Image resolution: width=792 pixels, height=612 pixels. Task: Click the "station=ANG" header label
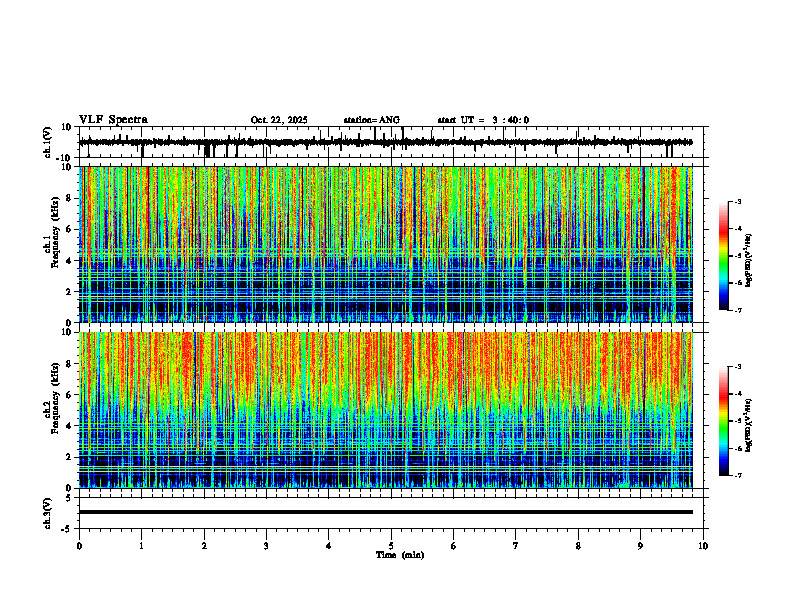371,120
